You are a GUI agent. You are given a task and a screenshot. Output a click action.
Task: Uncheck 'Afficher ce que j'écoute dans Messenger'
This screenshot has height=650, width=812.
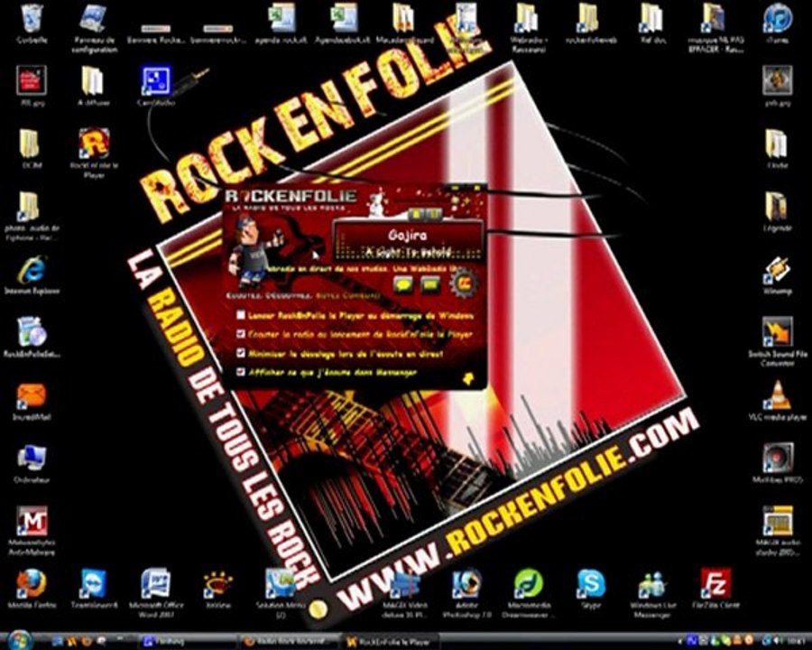[x=240, y=372]
